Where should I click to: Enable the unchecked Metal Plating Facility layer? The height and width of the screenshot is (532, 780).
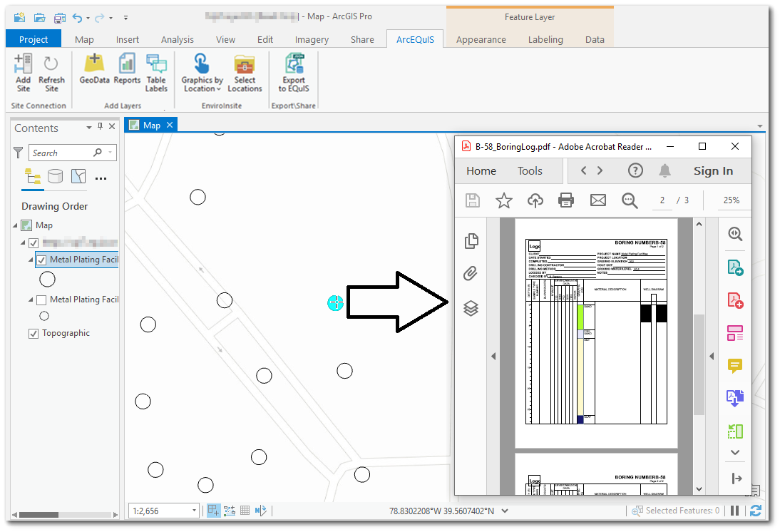(42, 300)
